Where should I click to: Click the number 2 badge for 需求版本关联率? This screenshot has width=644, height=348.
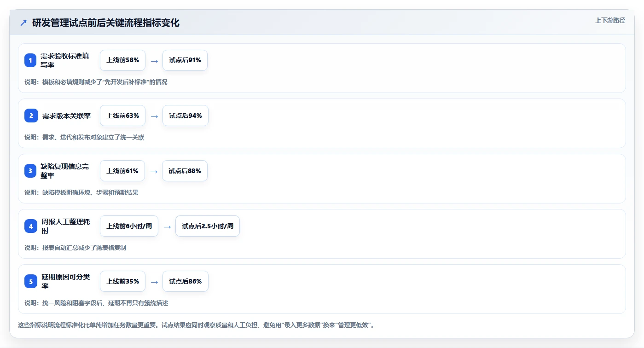31,116
